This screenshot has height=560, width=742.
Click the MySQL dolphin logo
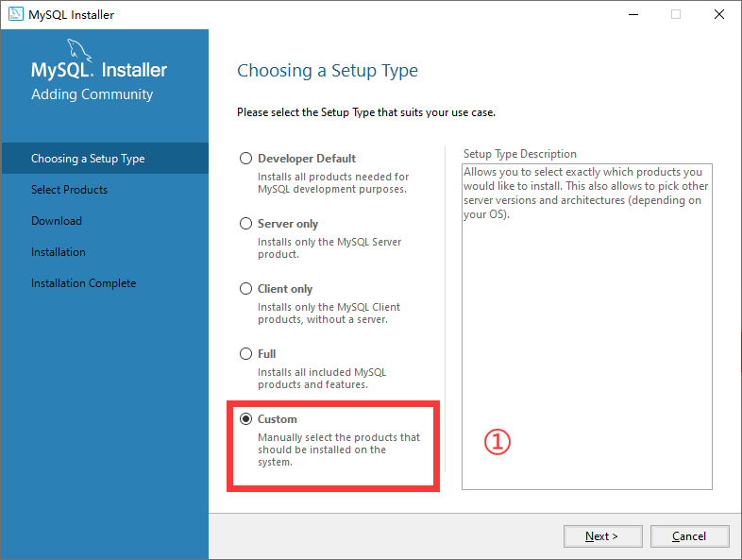click(x=79, y=50)
